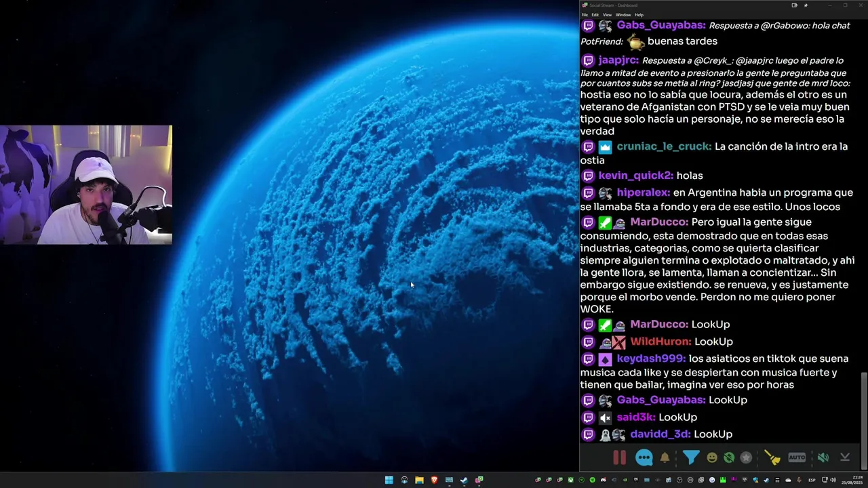
Task: Toggle the muted speaker icon in Social Stream
Action: [x=823, y=457]
